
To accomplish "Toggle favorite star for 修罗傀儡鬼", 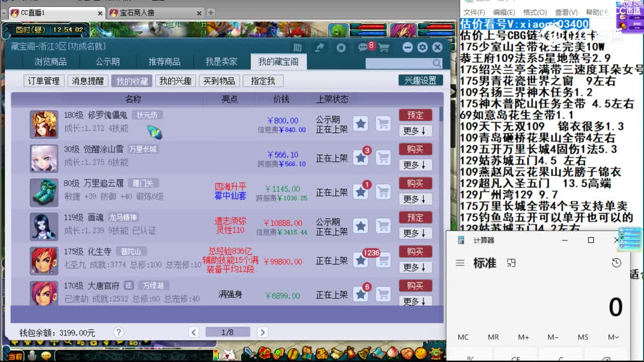I will coord(361,123).
